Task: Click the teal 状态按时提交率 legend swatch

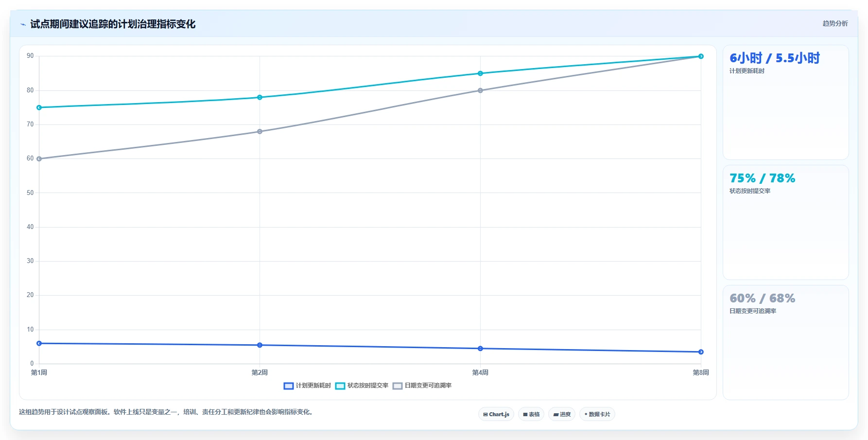Action: (x=340, y=386)
